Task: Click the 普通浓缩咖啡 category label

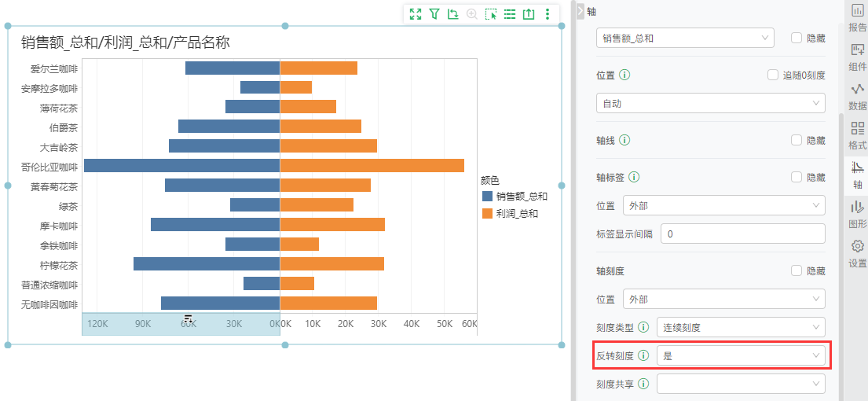Action: [x=49, y=285]
